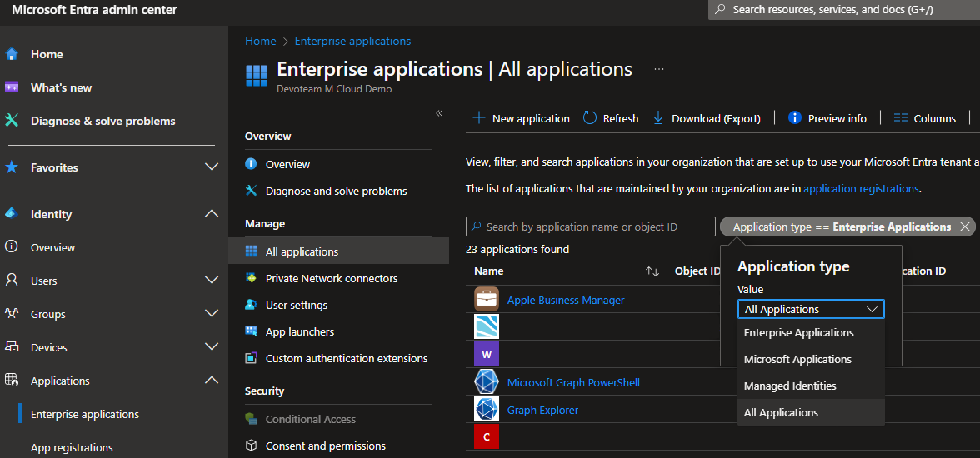Click the User settings icon
Image resolution: width=980 pixels, height=458 pixels.
click(x=252, y=305)
